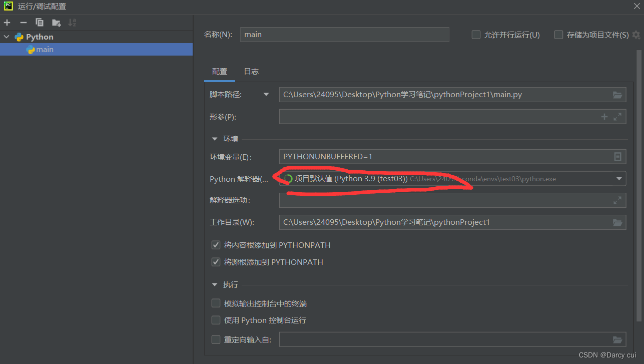
Task: Click the 名称 name input field
Action: (344, 35)
